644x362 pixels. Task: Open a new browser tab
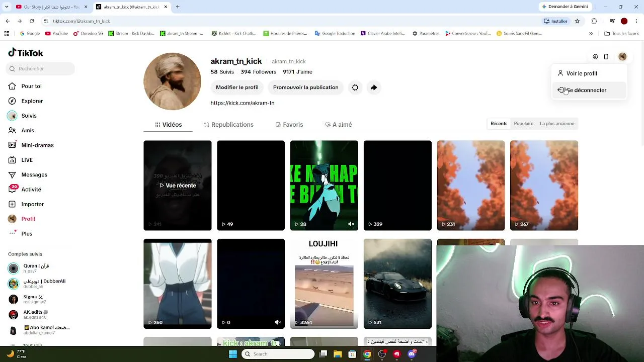(x=178, y=7)
